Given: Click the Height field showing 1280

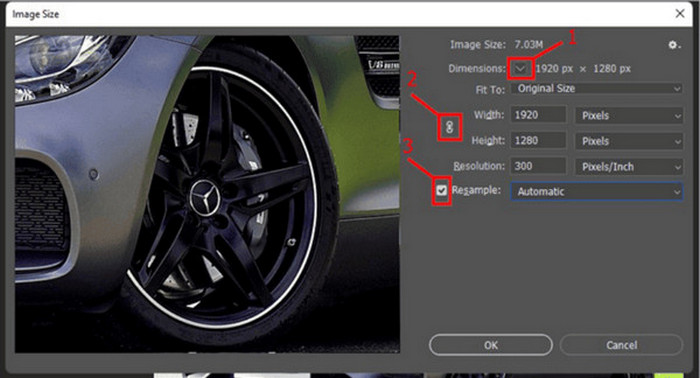Looking at the screenshot, I should tap(538, 141).
